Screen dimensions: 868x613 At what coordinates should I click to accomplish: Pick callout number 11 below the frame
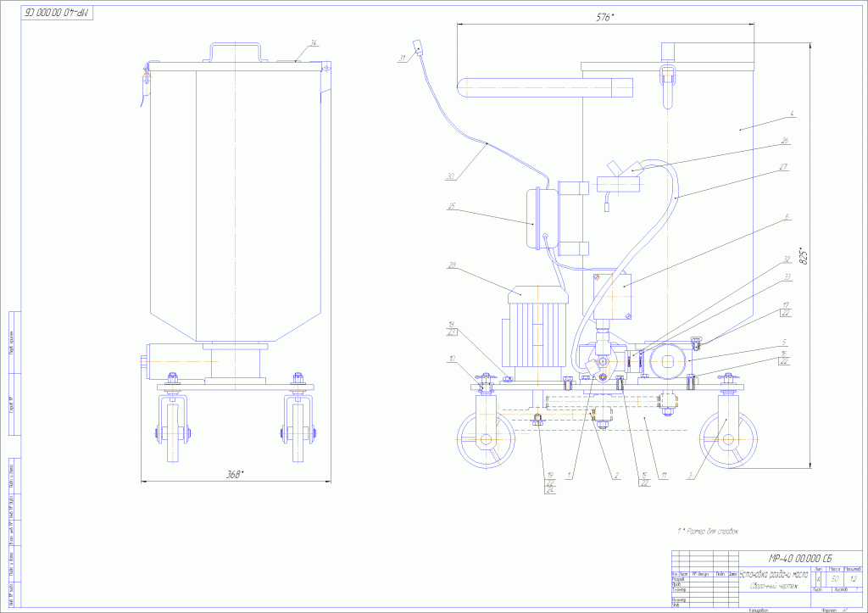coord(665,475)
